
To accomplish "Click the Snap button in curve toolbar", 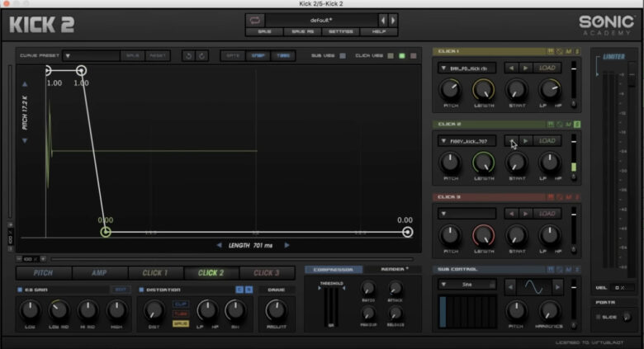I will [x=258, y=55].
